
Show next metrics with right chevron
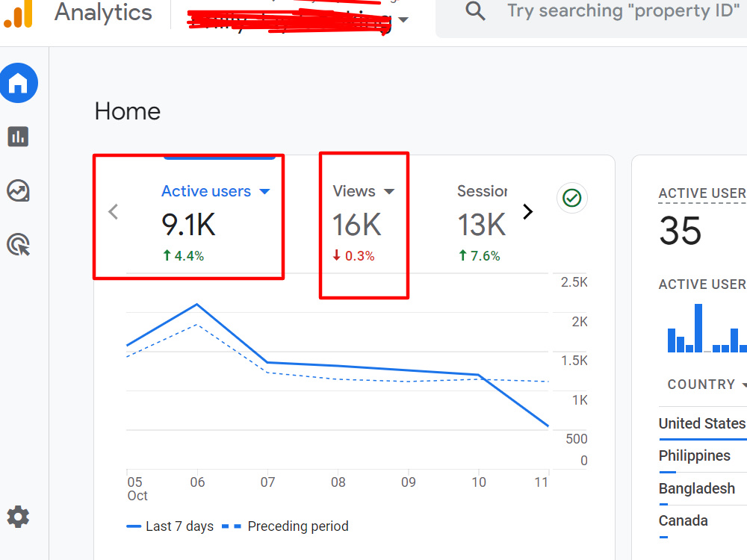(x=527, y=211)
